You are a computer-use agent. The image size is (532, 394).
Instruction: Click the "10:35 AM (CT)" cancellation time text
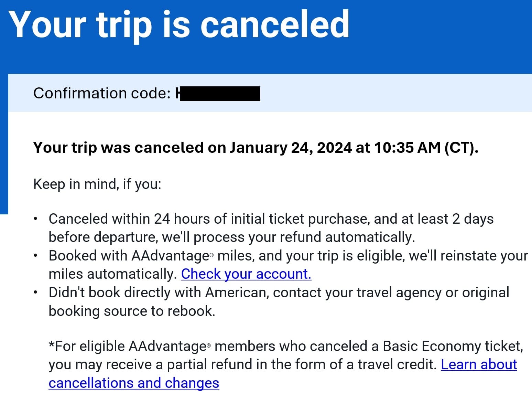[426, 148]
